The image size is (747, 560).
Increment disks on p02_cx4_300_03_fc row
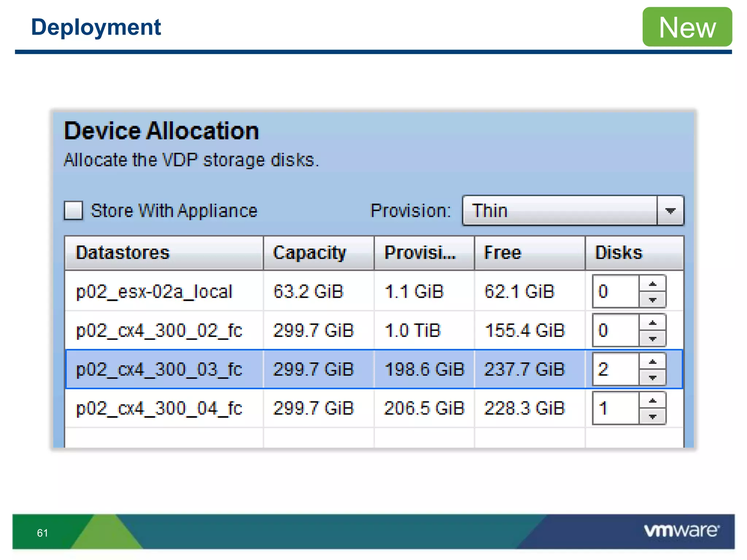[653, 362]
